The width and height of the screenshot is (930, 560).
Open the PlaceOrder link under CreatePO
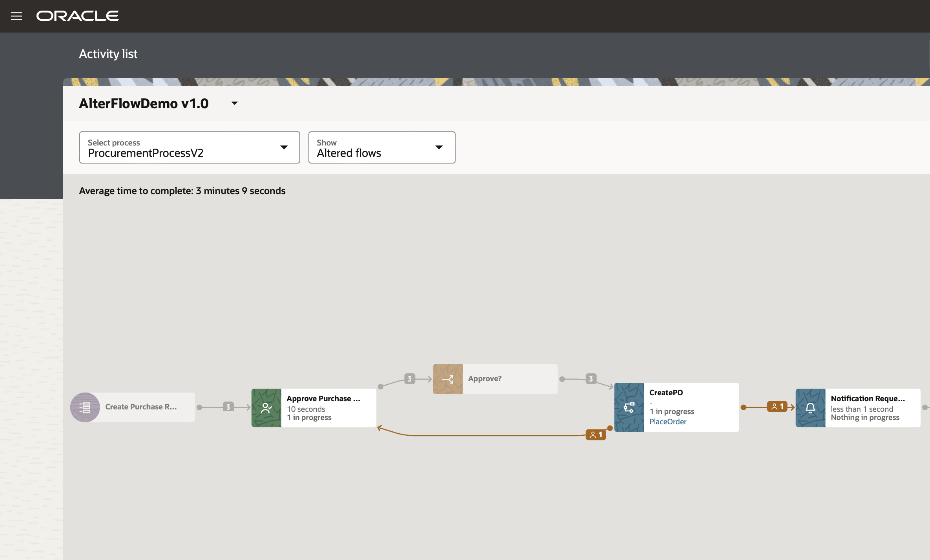point(668,422)
